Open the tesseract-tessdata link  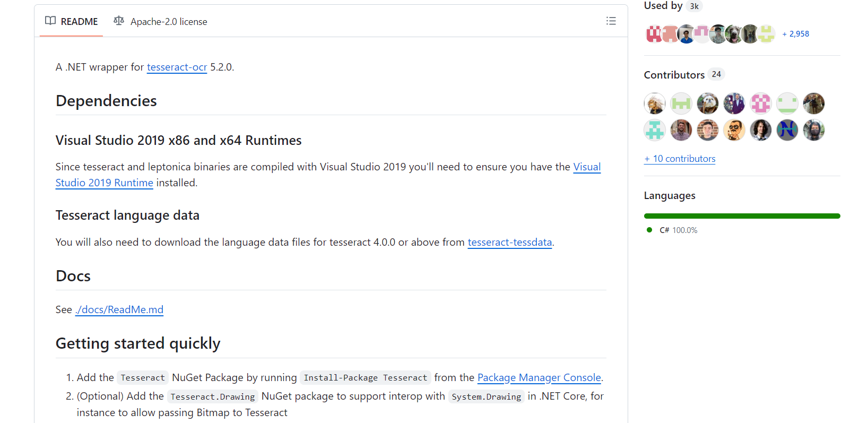(x=509, y=243)
